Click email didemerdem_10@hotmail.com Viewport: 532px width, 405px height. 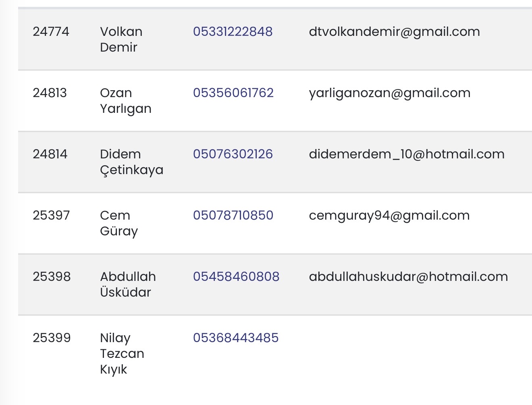tap(406, 154)
